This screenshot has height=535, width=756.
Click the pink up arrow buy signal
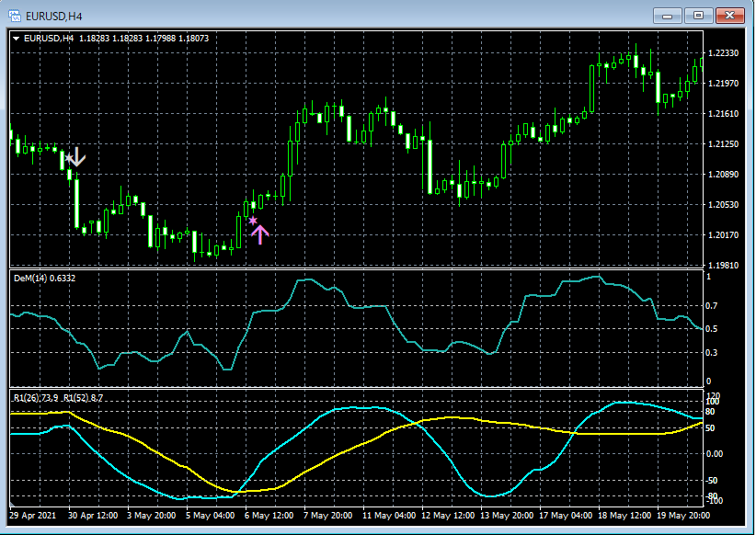click(260, 234)
